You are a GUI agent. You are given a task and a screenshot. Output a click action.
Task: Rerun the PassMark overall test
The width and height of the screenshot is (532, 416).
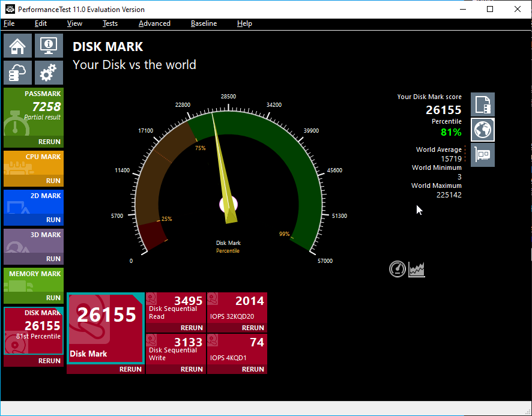pyautogui.click(x=49, y=142)
